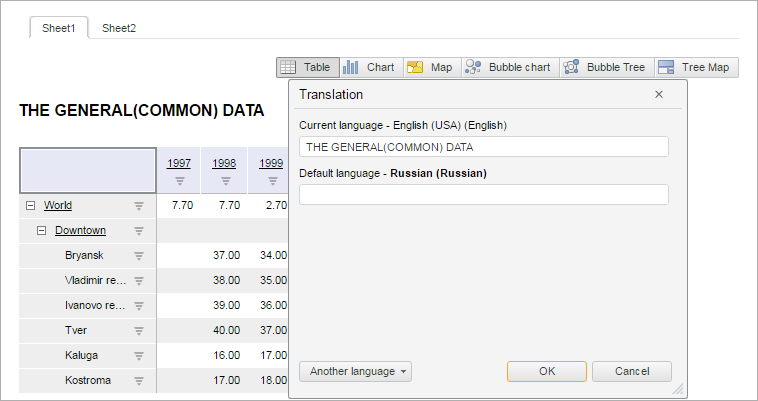Click the Russian default language text field
This screenshot has width=758, height=401.
[483, 195]
